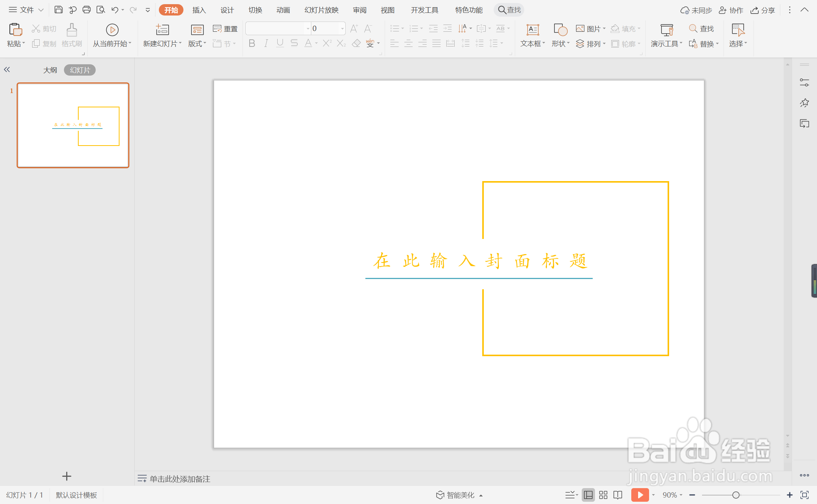Click the zoom slider handle
The width and height of the screenshot is (817, 504).
[736, 495]
